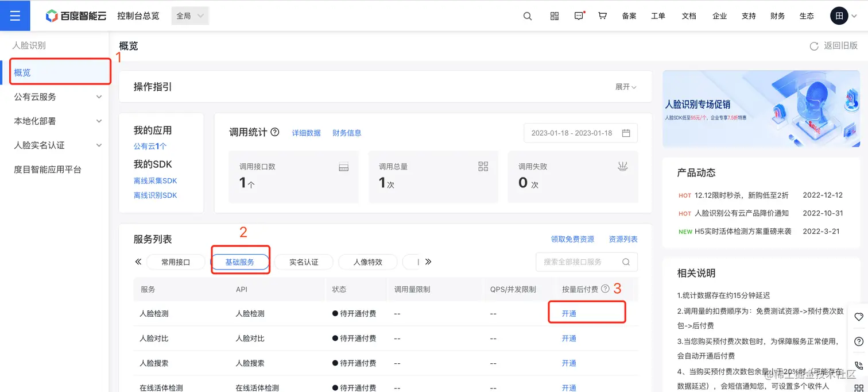Click search icon in 搜索全部接口服务 box

tap(626, 262)
